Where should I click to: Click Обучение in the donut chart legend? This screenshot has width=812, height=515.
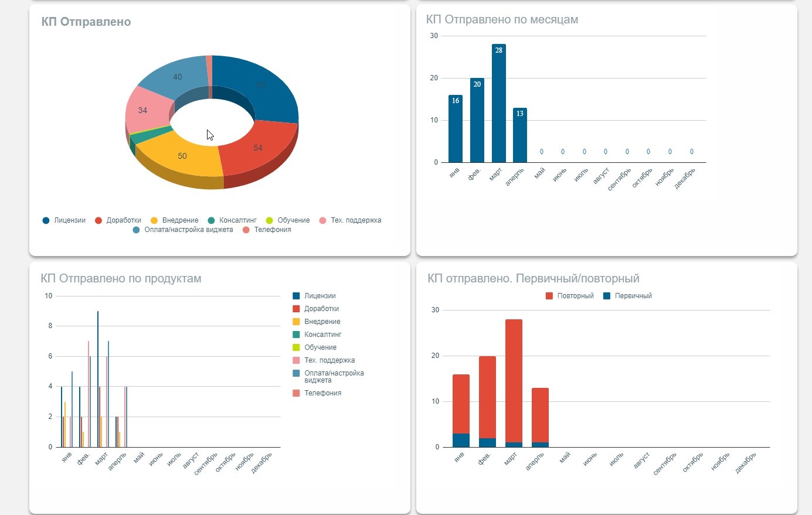288,220
